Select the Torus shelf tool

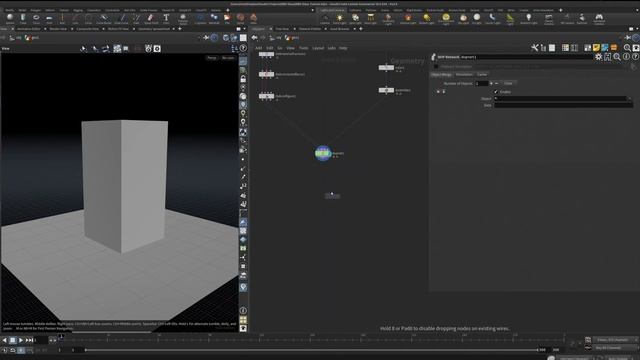[36, 18]
